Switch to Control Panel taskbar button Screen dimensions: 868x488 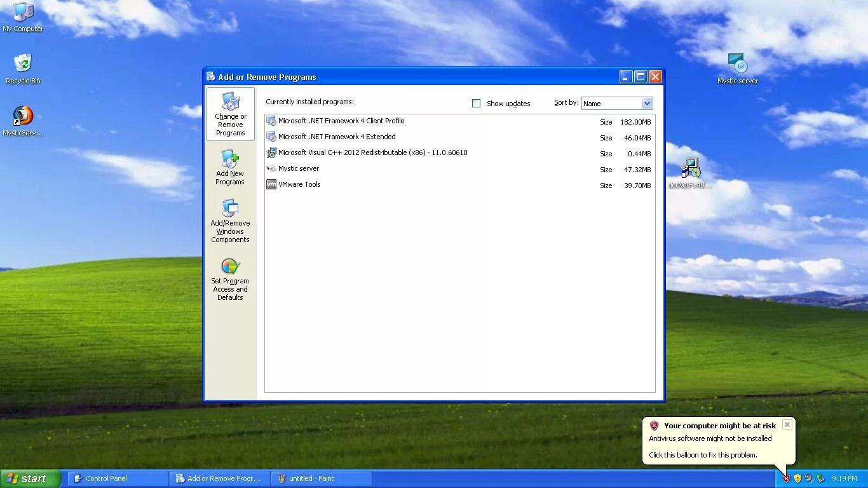pos(118,478)
